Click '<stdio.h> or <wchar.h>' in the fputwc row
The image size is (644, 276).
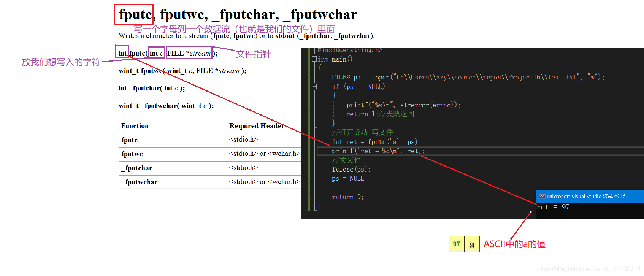coord(265,154)
